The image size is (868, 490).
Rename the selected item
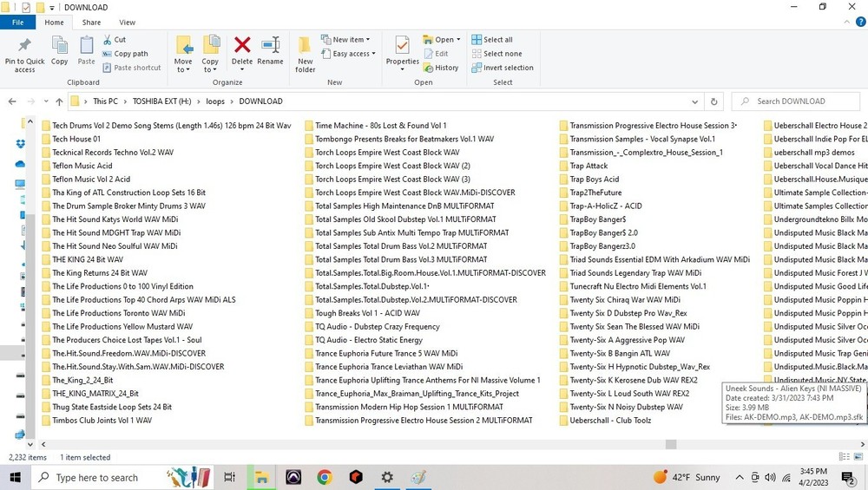(270, 51)
